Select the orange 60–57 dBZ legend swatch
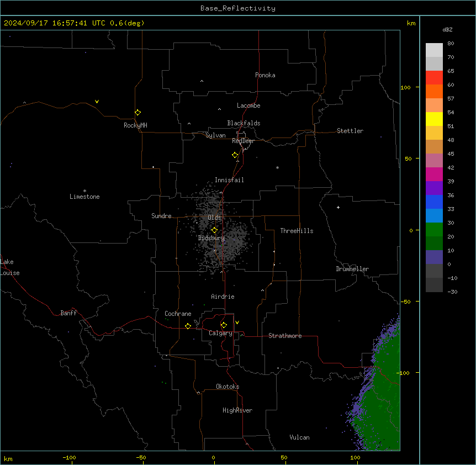476x465 pixels. coord(434,91)
